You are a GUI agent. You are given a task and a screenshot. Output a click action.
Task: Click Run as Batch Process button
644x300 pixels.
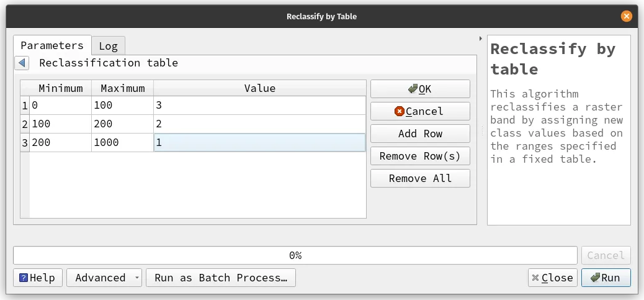[x=220, y=278]
